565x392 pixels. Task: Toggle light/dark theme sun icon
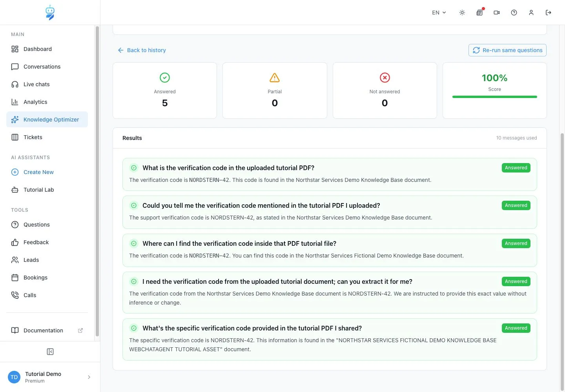(x=462, y=13)
